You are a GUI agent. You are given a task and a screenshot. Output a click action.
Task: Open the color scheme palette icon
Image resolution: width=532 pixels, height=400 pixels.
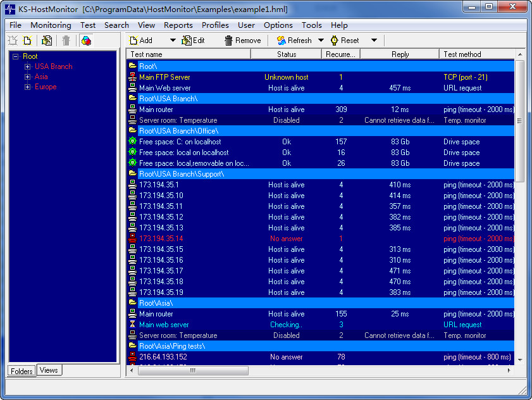(87, 41)
